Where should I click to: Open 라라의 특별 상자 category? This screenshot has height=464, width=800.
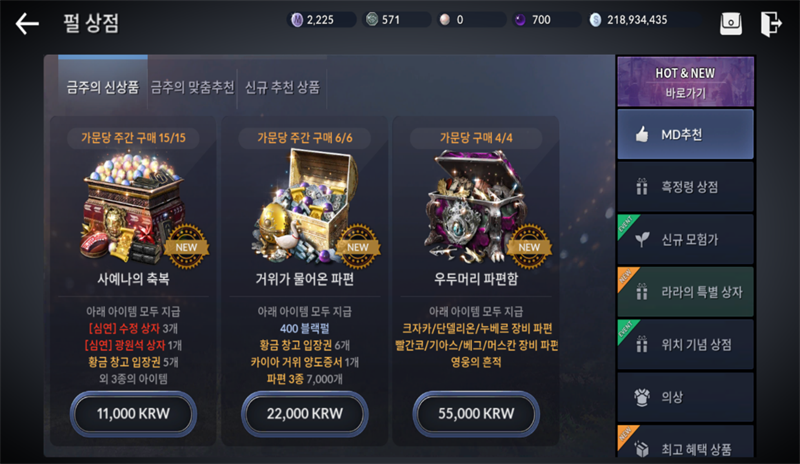click(685, 292)
